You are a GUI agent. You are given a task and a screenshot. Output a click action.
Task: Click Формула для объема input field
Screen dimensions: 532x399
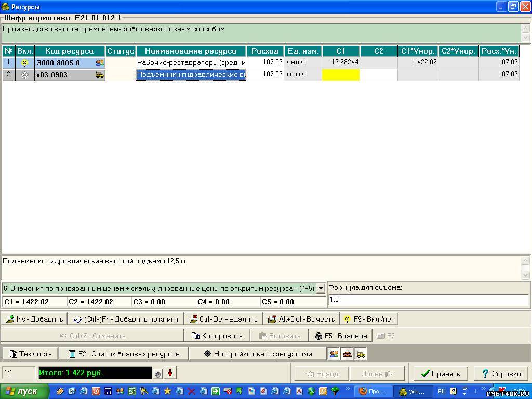pyautogui.click(x=429, y=300)
